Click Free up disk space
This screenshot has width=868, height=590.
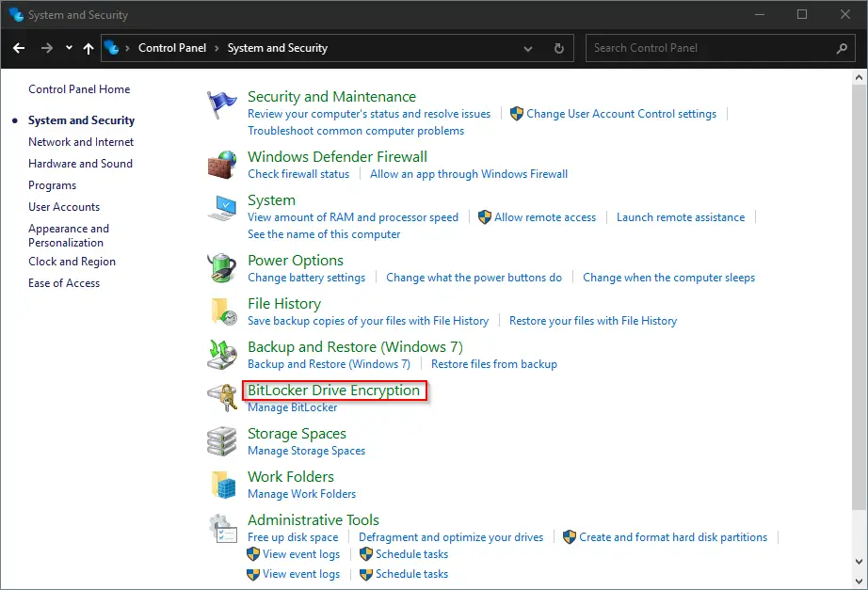click(293, 537)
